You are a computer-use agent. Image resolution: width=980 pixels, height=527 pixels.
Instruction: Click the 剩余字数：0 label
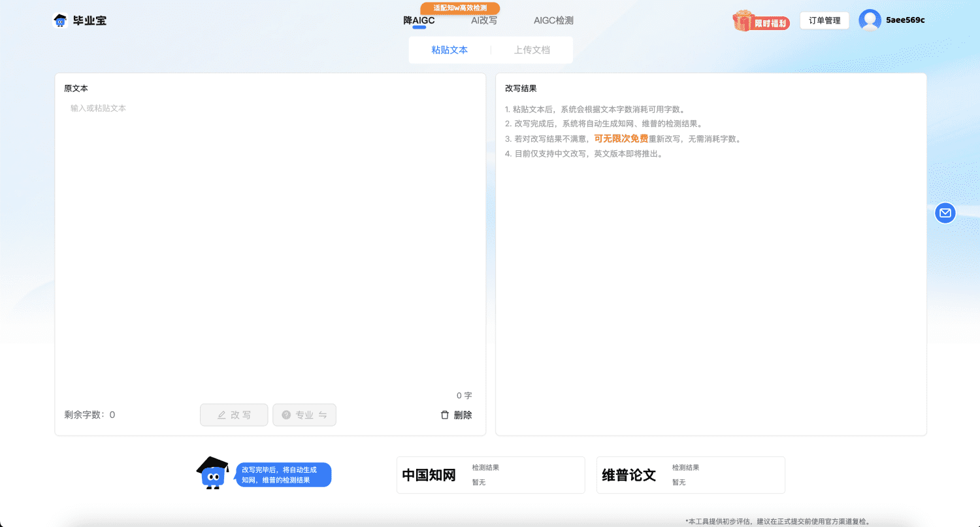(x=90, y=415)
